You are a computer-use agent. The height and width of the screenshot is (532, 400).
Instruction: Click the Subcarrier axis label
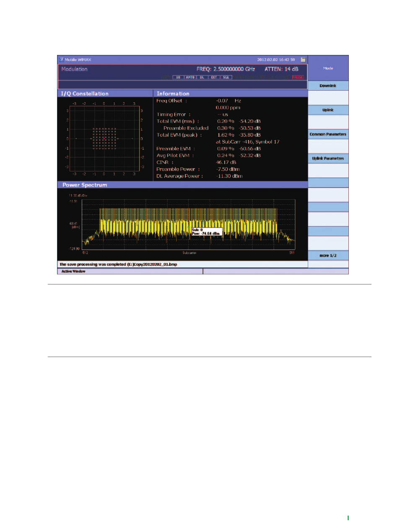[189, 253]
